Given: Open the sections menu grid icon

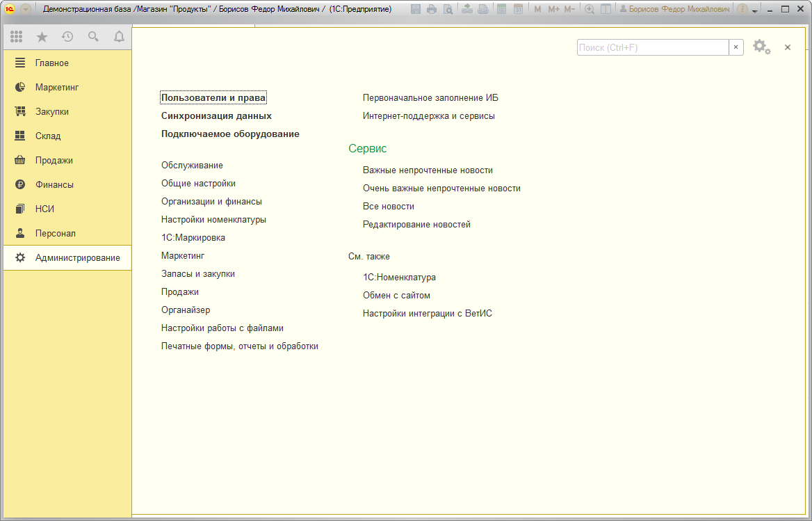Looking at the screenshot, I should [16, 36].
